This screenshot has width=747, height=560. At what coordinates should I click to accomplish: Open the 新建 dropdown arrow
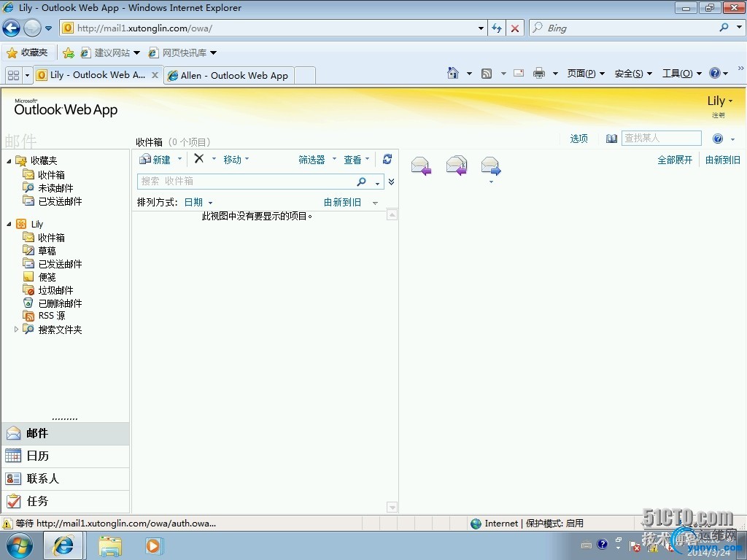point(180,159)
